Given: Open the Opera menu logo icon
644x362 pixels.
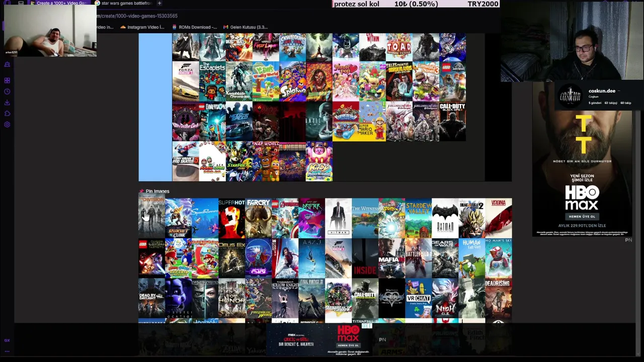Looking at the screenshot, I should click(x=7, y=3).
